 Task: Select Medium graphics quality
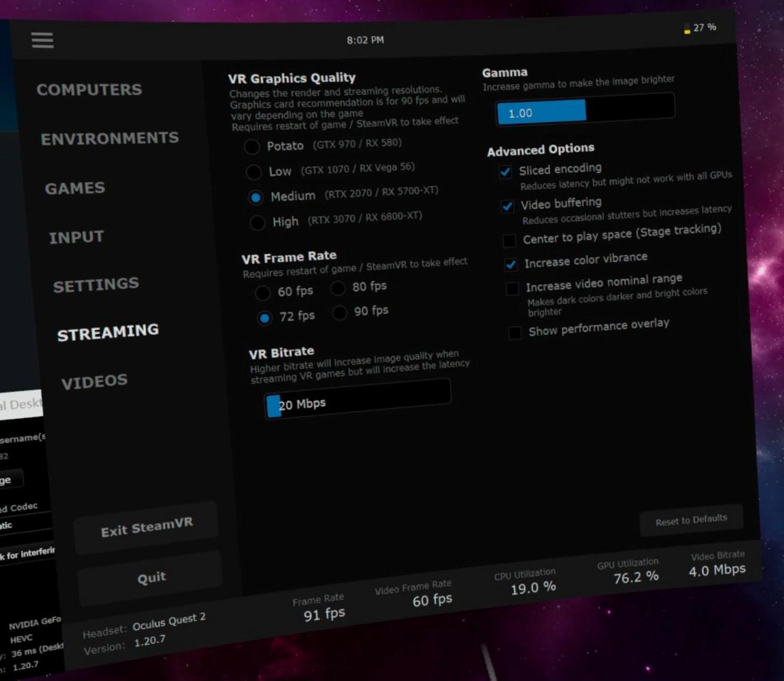coord(255,198)
